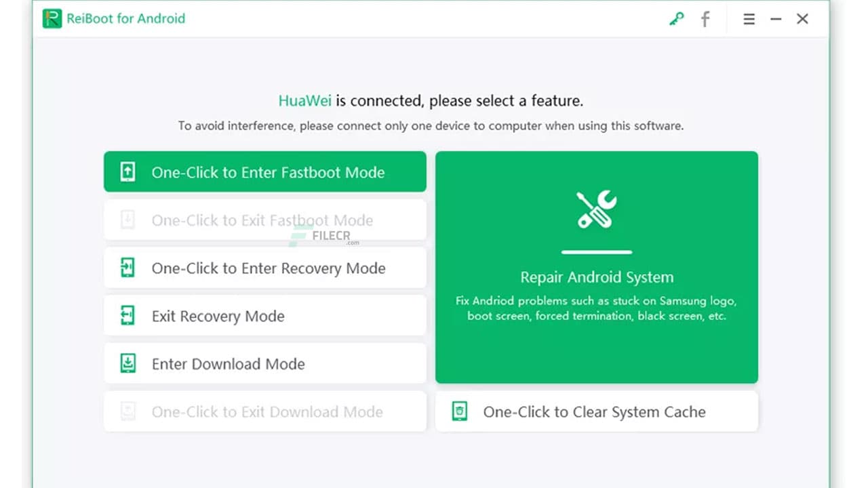The height and width of the screenshot is (488, 868).
Task: Click the Clear System Cache trash phone icon
Action: pyautogui.click(x=460, y=411)
